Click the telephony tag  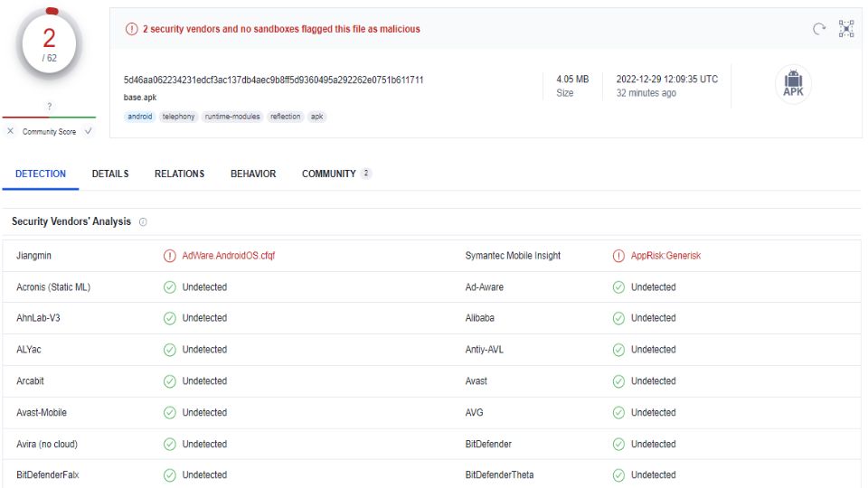[178, 117]
